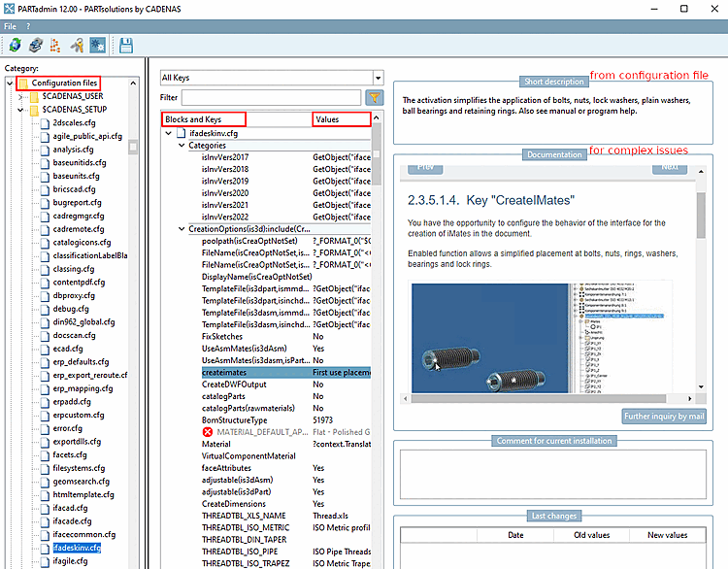Collapse the ifadeskinv.cfg node in key list
This screenshot has width=728, height=569.
169,133
